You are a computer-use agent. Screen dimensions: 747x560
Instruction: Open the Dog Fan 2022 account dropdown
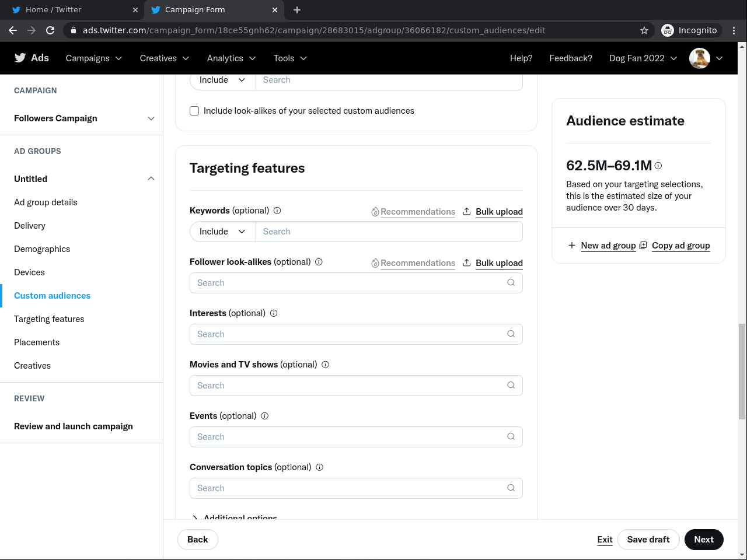tap(643, 58)
